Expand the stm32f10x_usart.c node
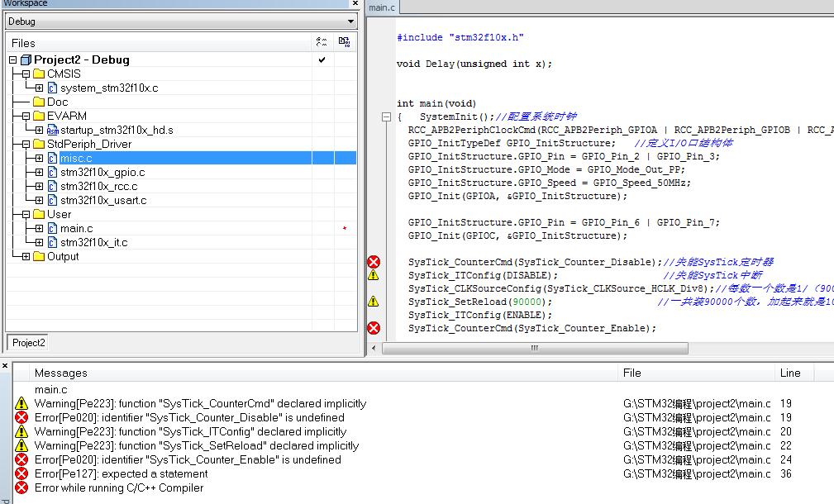Viewport: 834px width, 504px height. (x=40, y=201)
